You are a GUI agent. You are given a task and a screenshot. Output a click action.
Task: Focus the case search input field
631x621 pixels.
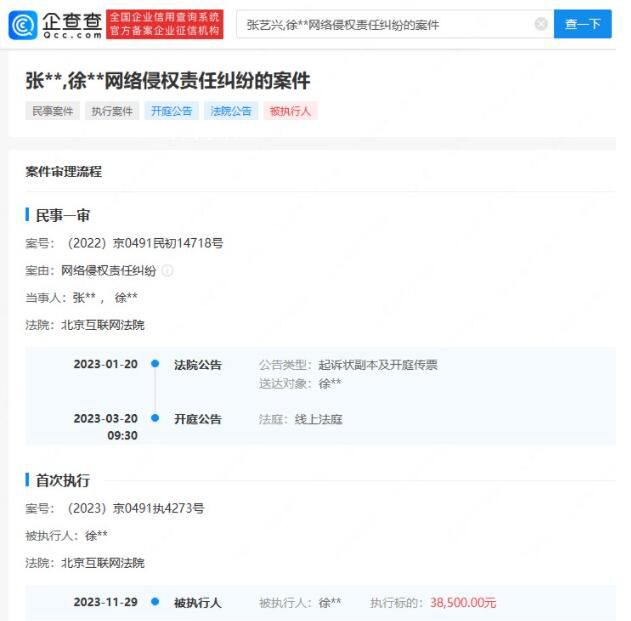(x=385, y=24)
